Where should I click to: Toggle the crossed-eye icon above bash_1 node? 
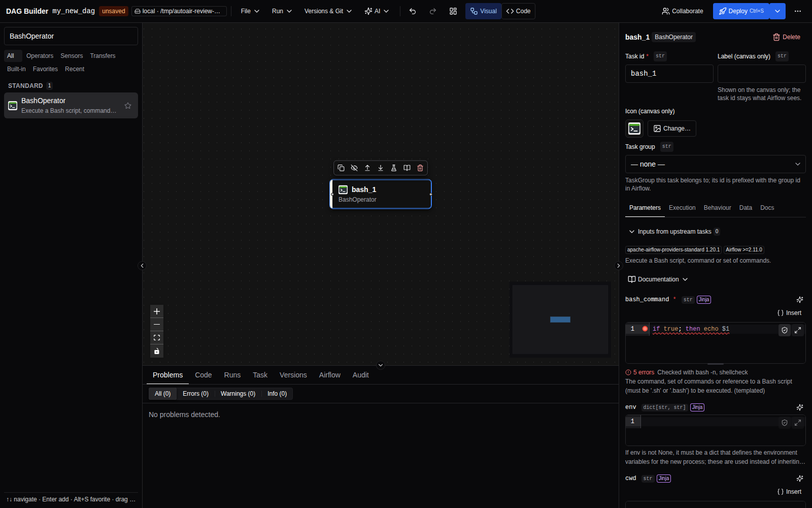pyautogui.click(x=354, y=168)
